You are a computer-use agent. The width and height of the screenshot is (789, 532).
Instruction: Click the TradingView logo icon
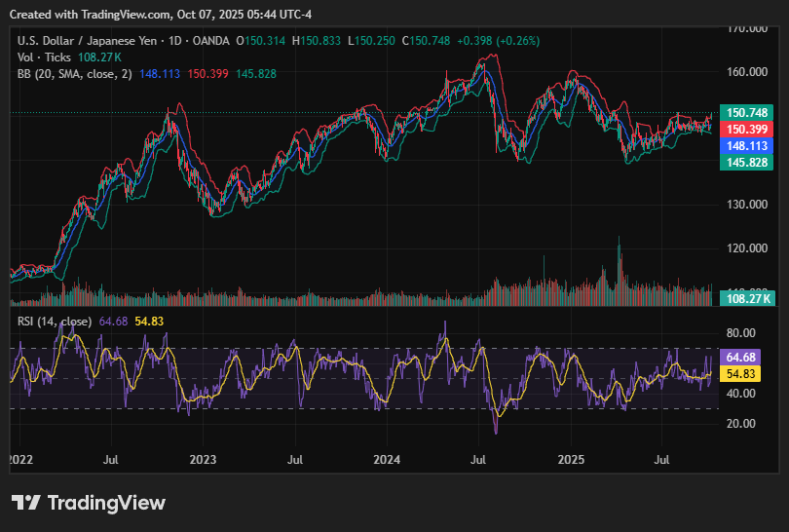pyautogui.click(x=26, y=503)
